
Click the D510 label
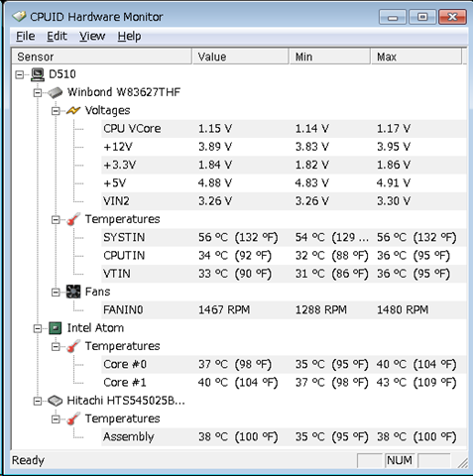coord(62,74)
